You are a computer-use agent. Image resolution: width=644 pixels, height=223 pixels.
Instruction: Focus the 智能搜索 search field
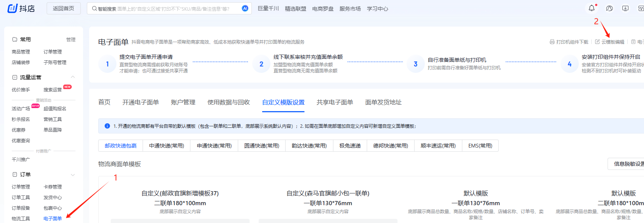169,8
